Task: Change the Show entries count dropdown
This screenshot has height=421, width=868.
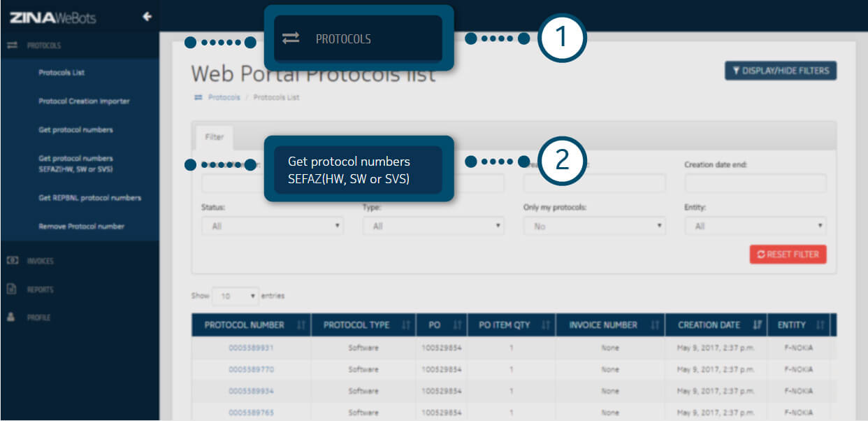Action: tap(236, 296)
